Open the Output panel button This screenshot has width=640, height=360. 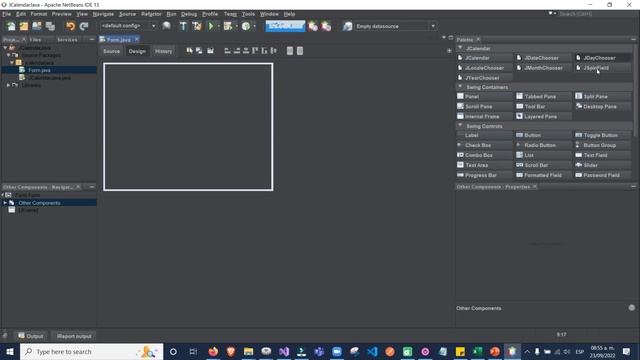[31, 336]
